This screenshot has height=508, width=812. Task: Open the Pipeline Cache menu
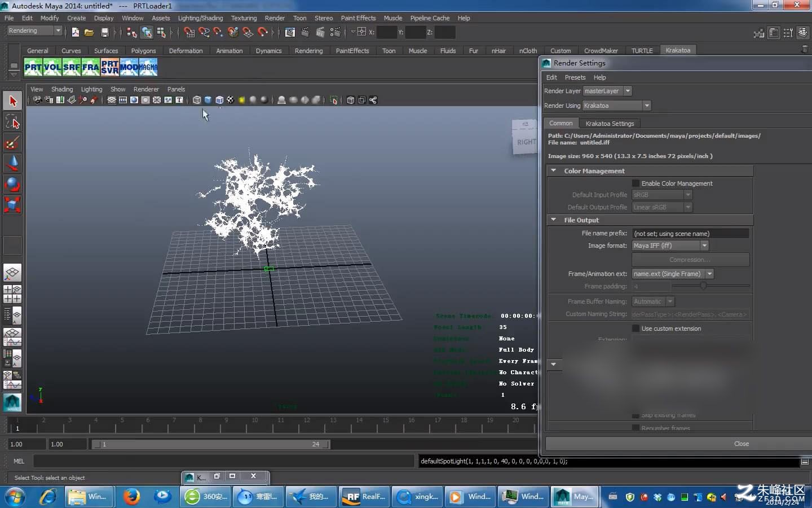[430, 18]
